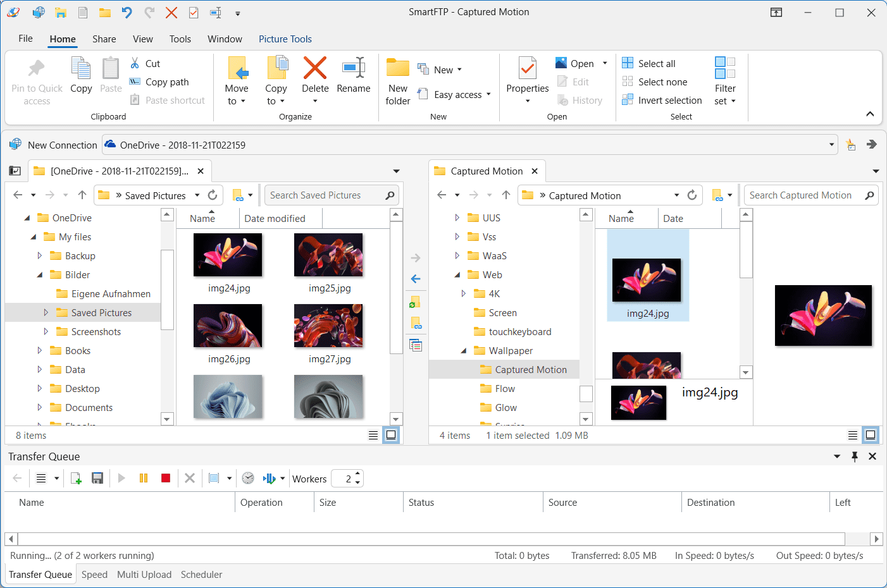Collapse the Bilder folder

(x=39, y=275)
